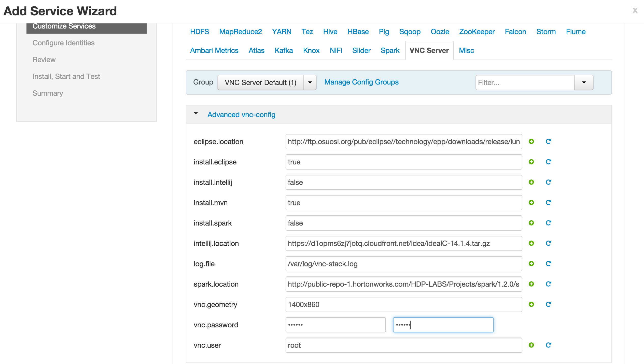Click green plus icon next to install.intellij
This screenshot has height=364, width=644.
click(531, 182)
